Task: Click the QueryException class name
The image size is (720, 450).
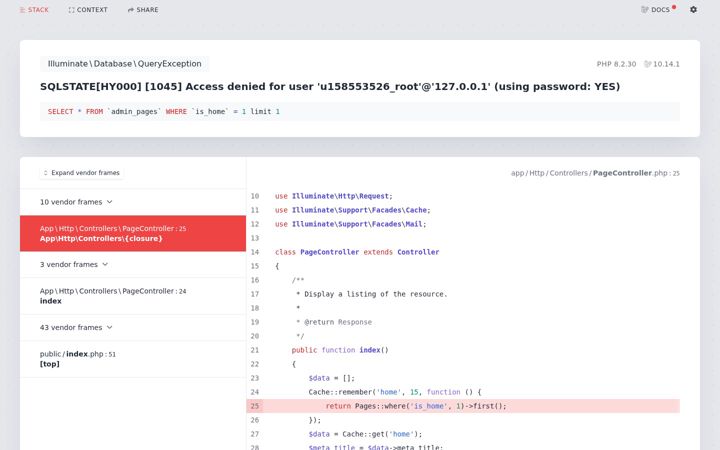Action: pos(124,64)
